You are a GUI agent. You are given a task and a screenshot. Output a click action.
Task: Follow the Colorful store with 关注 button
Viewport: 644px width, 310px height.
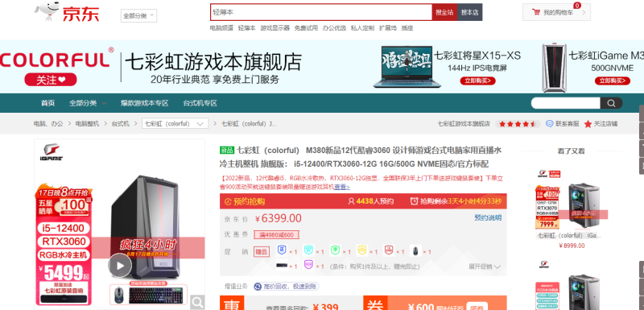tap(51, 80)
